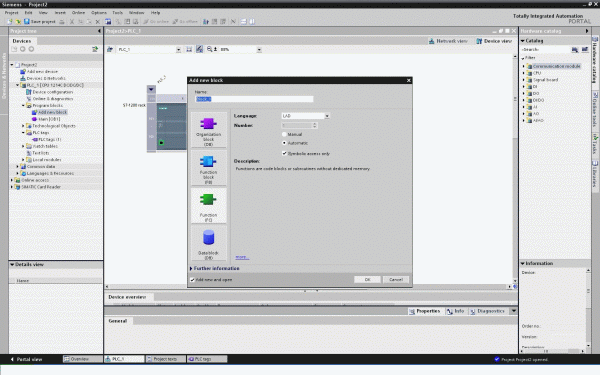Select the Data block (DB) cylinder icon
The width and height of the screenshot is (600, 375).
point(209,238)
